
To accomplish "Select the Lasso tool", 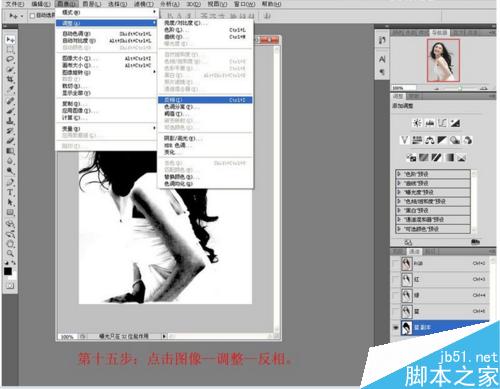I will (x=10, y=60).
